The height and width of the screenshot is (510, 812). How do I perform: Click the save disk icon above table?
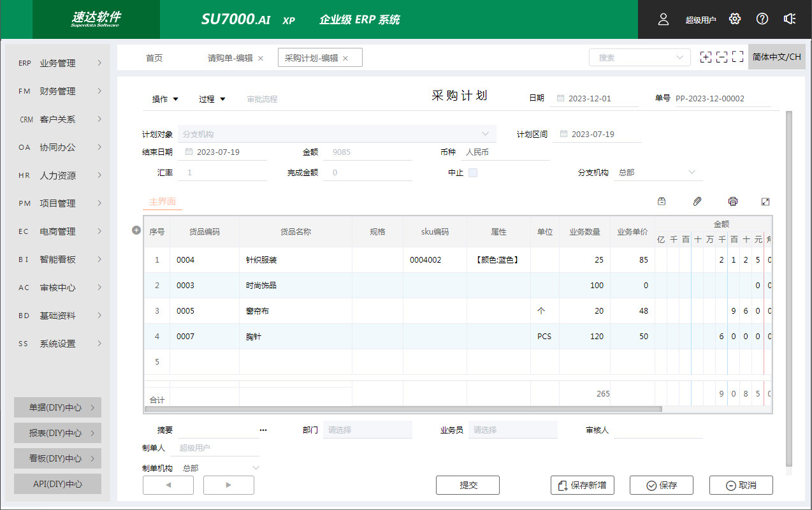point(662,201)
